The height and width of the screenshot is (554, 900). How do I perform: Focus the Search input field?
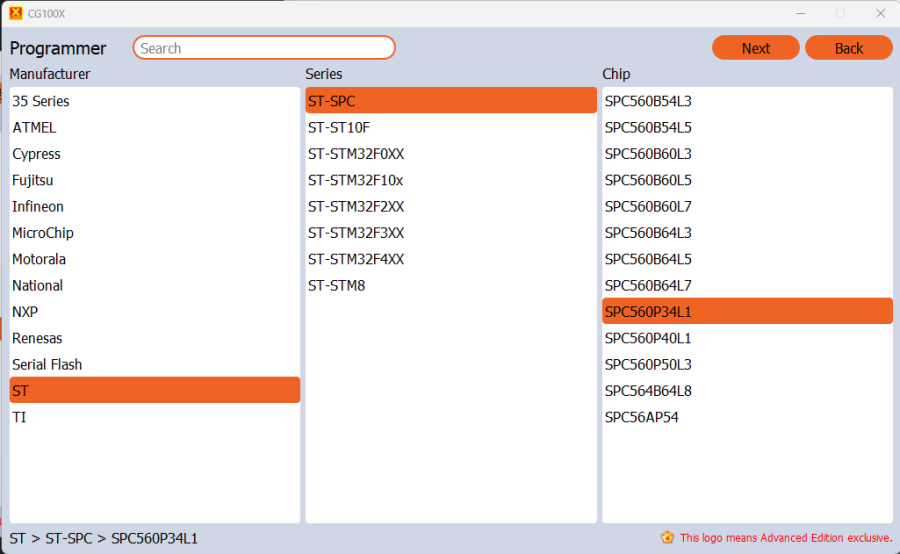tap(264, 48)
